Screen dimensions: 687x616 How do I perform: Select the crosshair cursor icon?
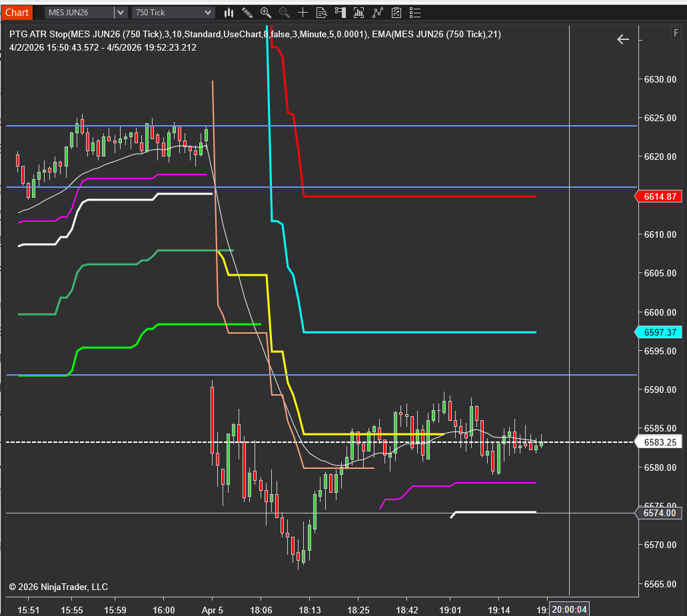pyautogui.click(x=303, y=13)
